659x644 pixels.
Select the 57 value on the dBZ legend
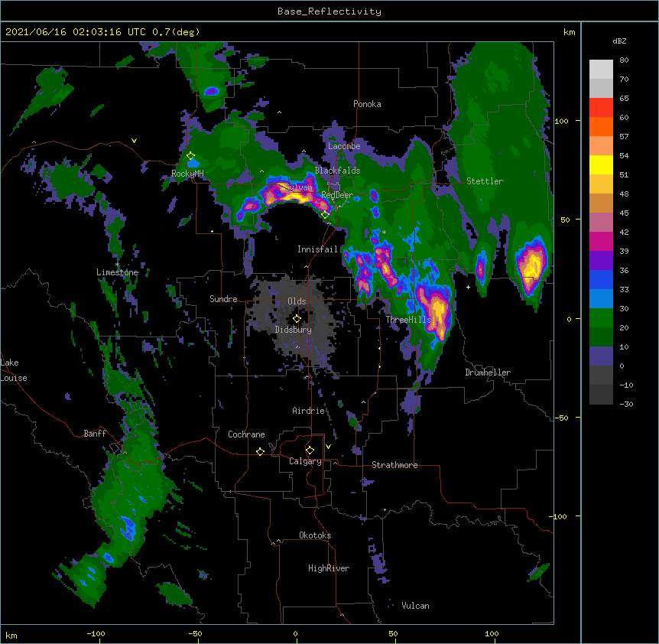[624, 137]
